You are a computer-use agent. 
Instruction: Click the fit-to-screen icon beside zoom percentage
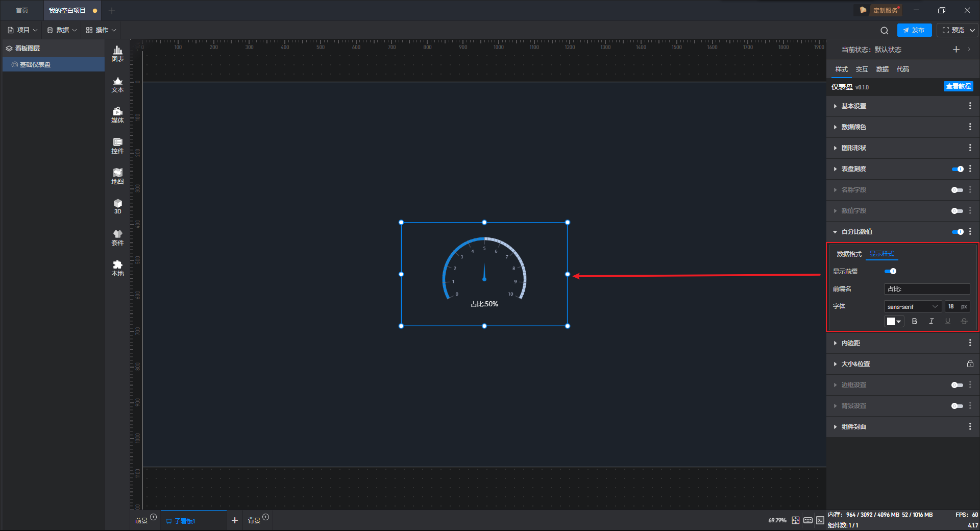click(795, 520)
